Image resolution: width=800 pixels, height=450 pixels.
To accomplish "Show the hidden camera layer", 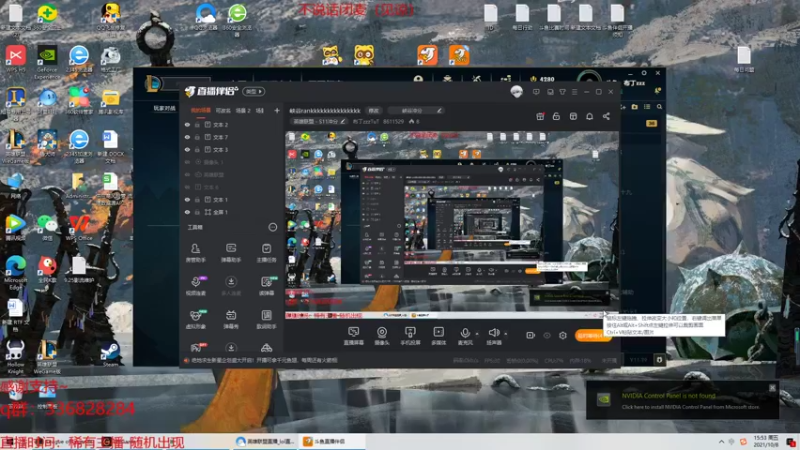I will [x=187, y=162].
